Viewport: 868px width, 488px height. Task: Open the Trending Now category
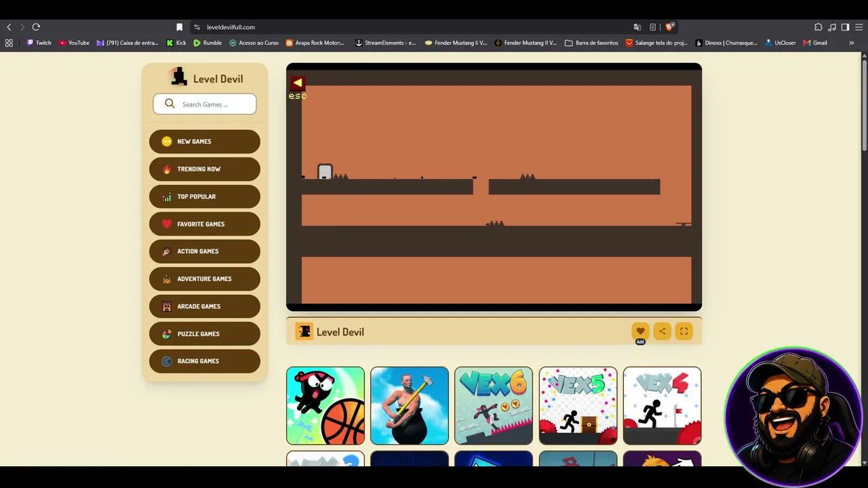(205, 169)
